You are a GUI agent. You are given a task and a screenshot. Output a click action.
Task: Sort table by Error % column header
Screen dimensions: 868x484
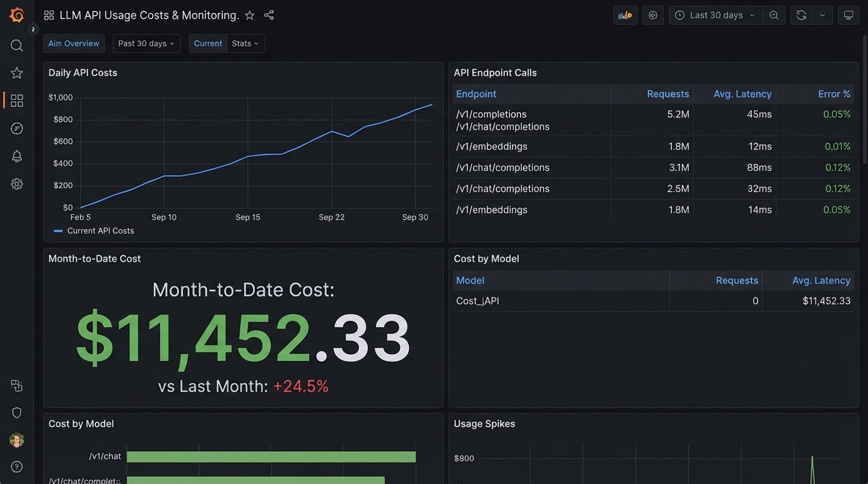(834, 94)
